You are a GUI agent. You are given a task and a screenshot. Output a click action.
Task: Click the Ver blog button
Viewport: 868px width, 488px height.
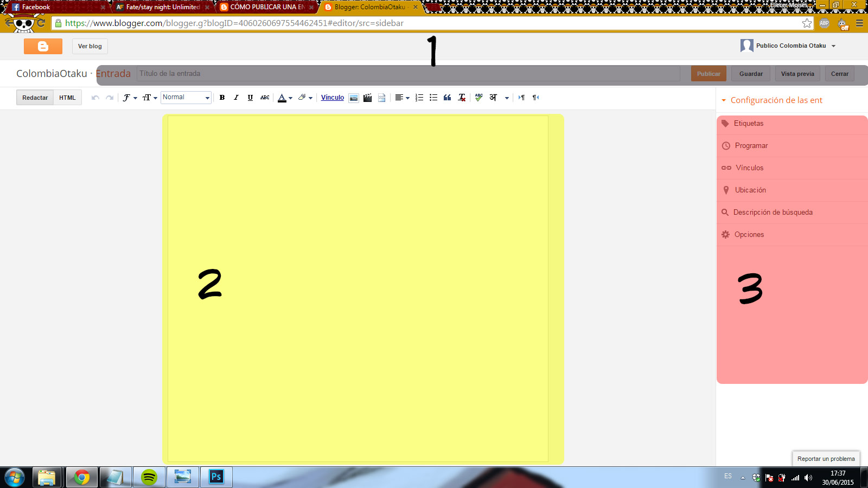coord(90,46)
